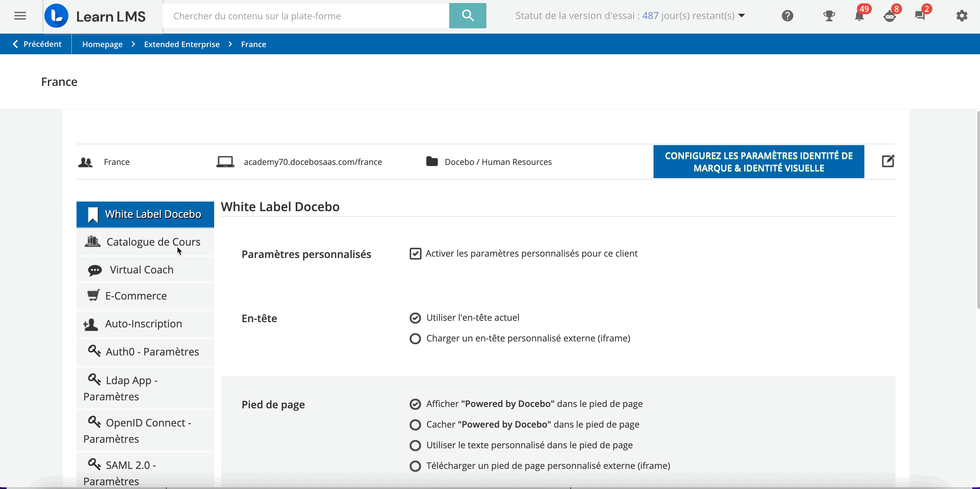This screenshot has height=489, width=980.
Task: Click the laptop icon beside the academy URL
Action: coord(225,162)
